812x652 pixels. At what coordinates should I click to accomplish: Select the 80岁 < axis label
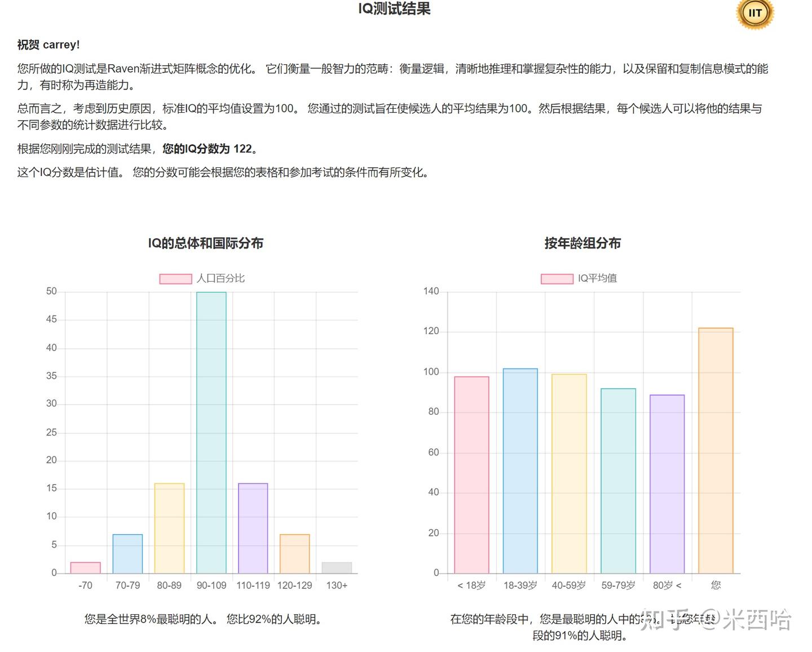point(667,585)
